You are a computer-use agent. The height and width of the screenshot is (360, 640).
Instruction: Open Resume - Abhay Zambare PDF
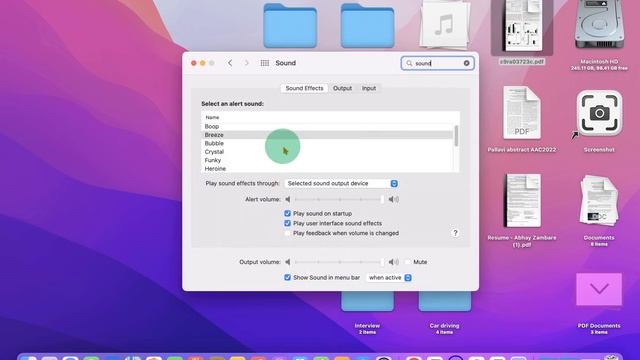point(522,200)
